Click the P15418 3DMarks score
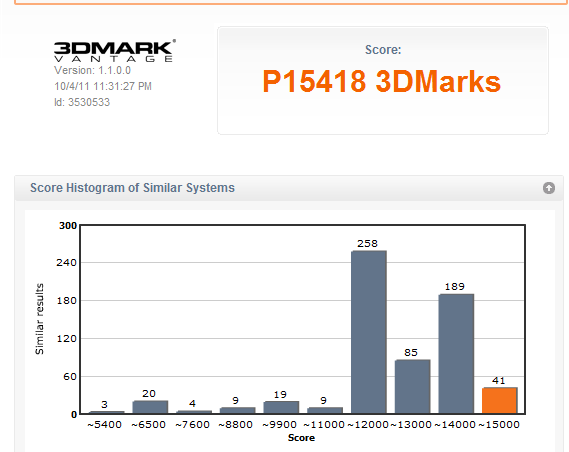 point(381,81)
